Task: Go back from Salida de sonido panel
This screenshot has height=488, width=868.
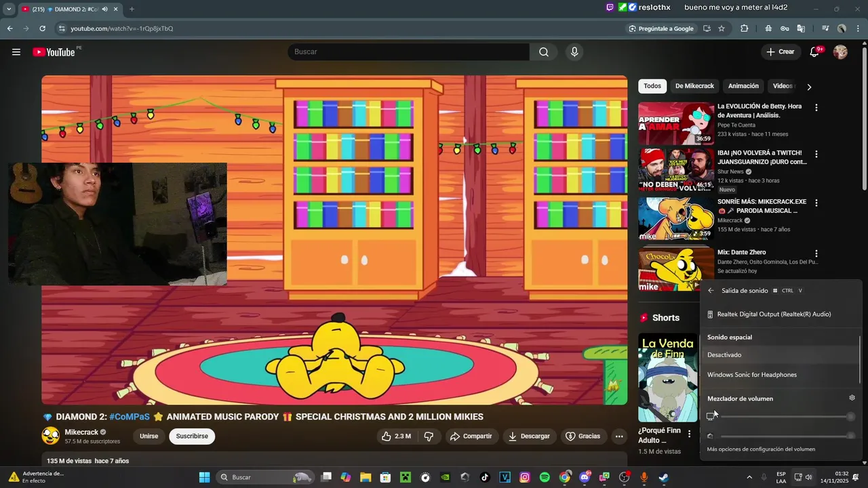Action: [711, 291]
